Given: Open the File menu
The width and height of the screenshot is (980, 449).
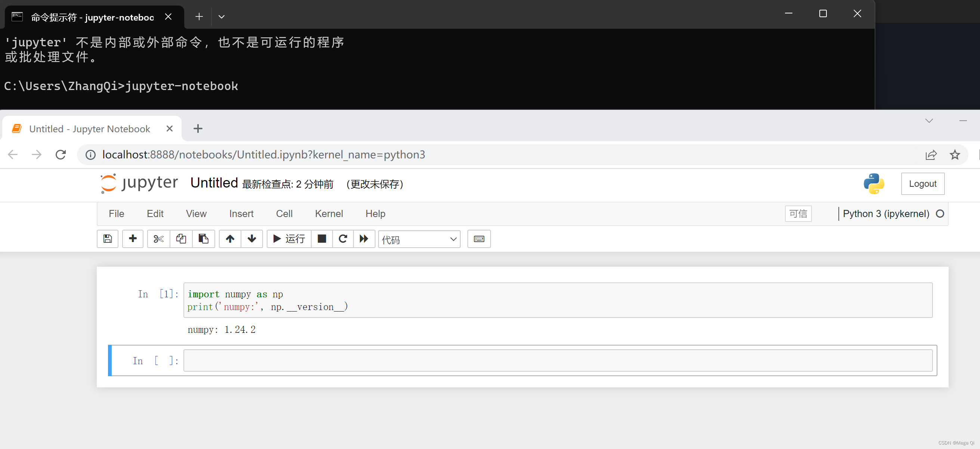Looking at the screenshot, I should (117, 214).
